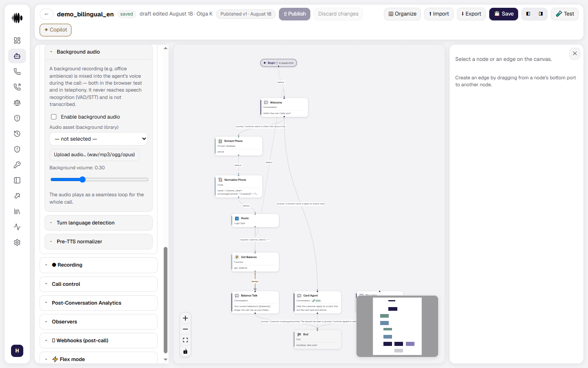Open the audio asset 'not selected' dropdown
Image resolution: width=588 pixels, height=368 pixels.
pyautogui.click(x=98, y=139)
